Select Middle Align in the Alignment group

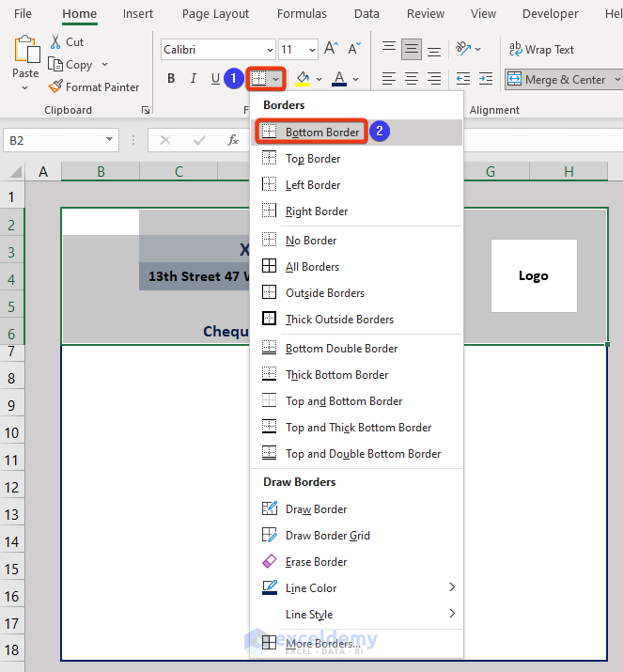click(x=412, y=49)
